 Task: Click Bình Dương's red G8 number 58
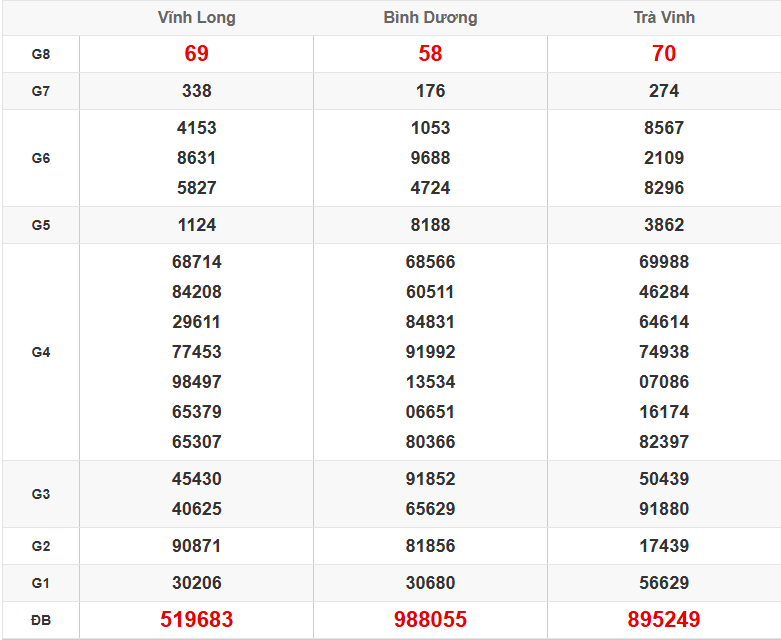430,54
